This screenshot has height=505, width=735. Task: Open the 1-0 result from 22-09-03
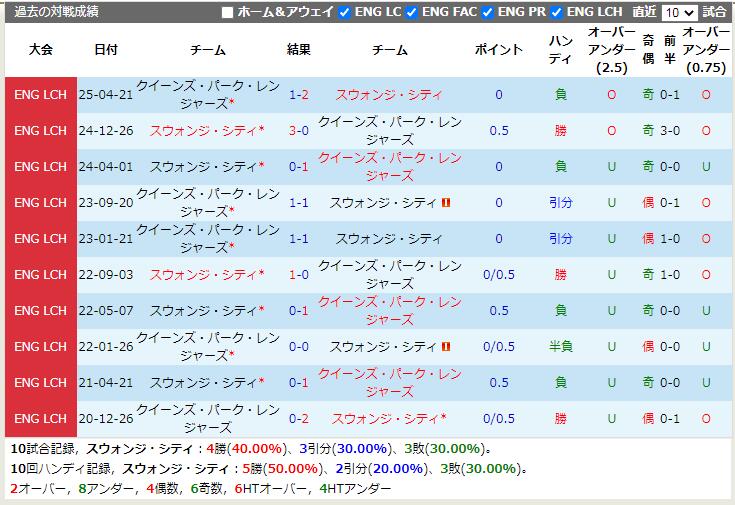point(298,275)
